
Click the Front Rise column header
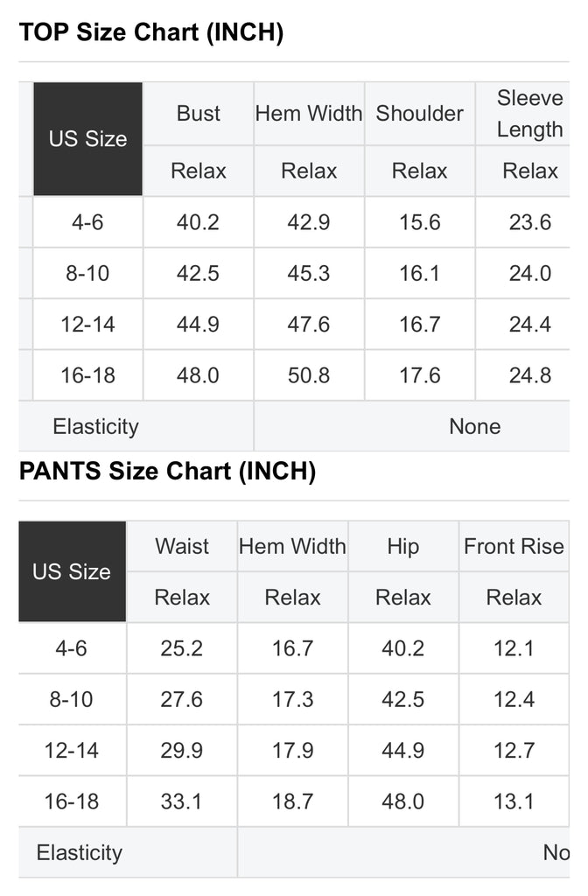[514, 547]
